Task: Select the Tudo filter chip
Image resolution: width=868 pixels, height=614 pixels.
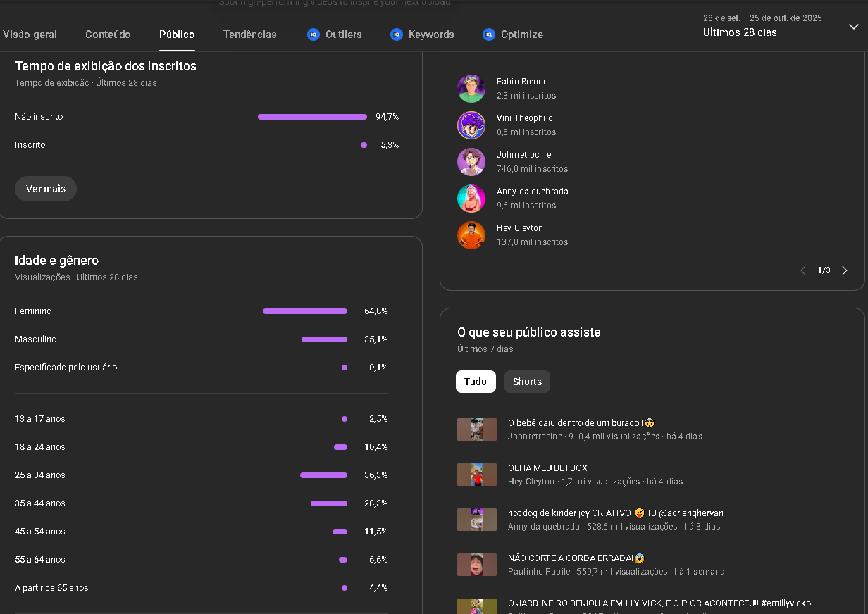Action: click(x=476, y=382)
